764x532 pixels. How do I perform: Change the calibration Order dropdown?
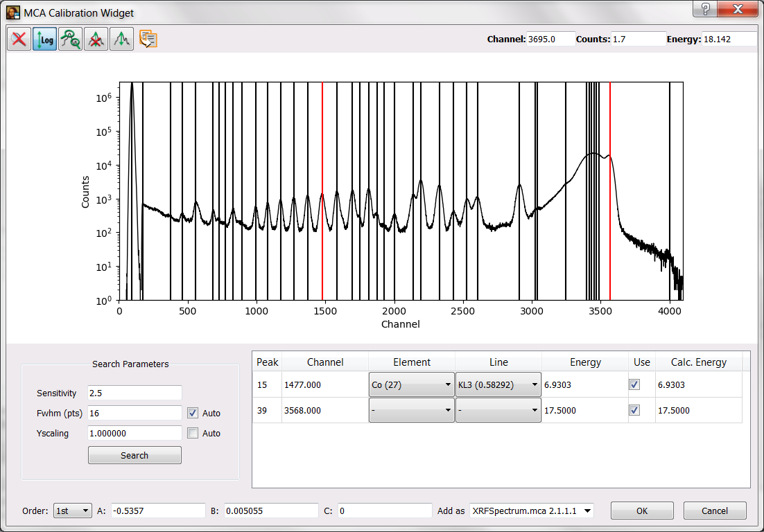[72, 511]
